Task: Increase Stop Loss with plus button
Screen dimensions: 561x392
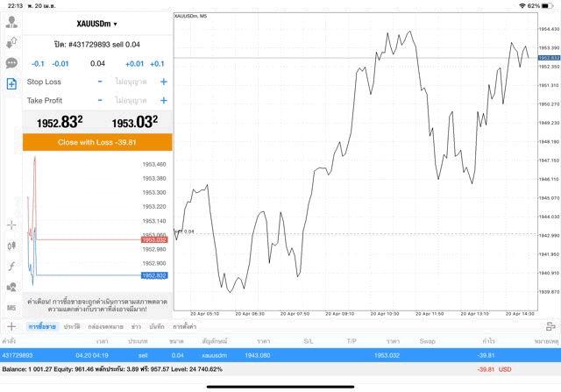Action: [x=163, y=82]
